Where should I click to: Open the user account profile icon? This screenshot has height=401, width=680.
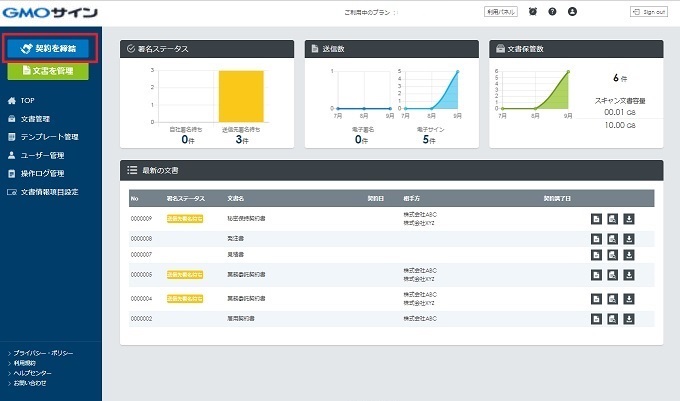click(572, 11)
